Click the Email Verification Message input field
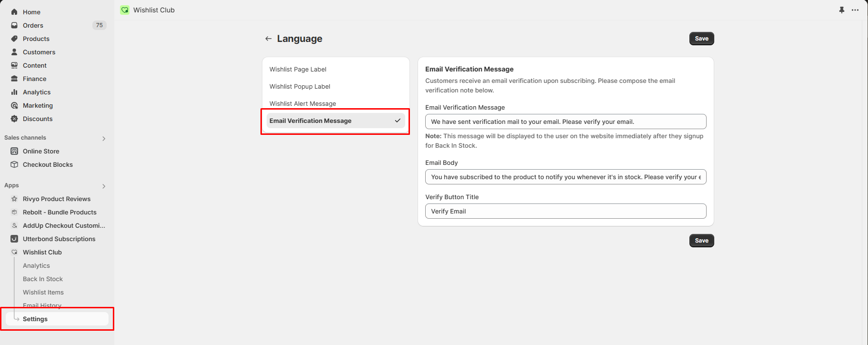 [x=566, y=122]
